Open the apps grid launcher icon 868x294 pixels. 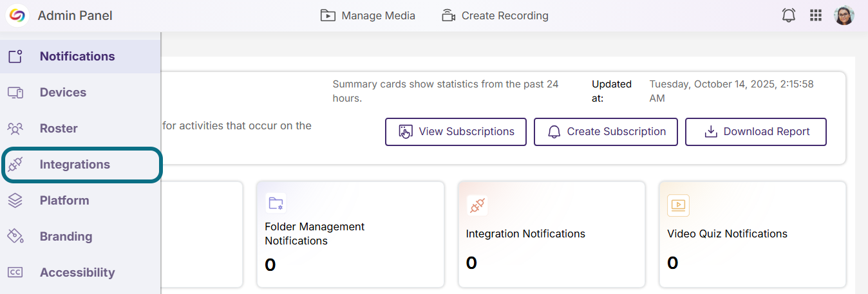click(x=816, y=15)
